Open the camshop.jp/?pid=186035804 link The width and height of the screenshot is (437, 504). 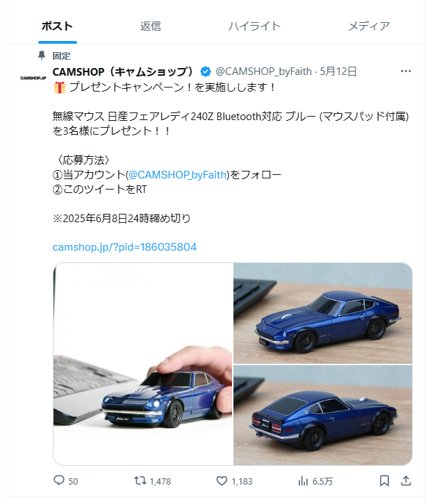click(124, 247)
